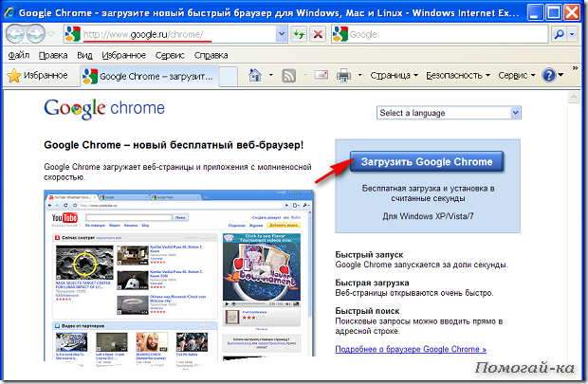
Task: Click the Read mail envelope icon
Action: coord(321,75)
